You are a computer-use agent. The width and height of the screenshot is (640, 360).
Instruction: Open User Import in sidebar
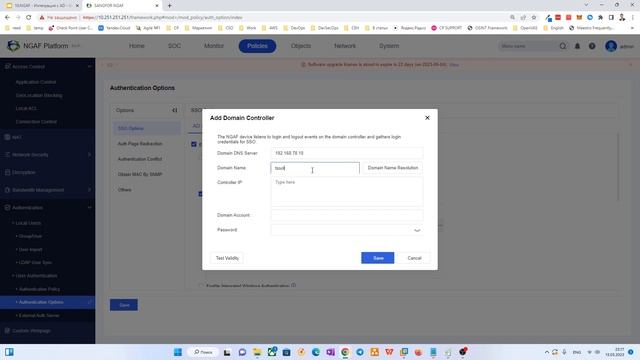click(x=30, y=249)
